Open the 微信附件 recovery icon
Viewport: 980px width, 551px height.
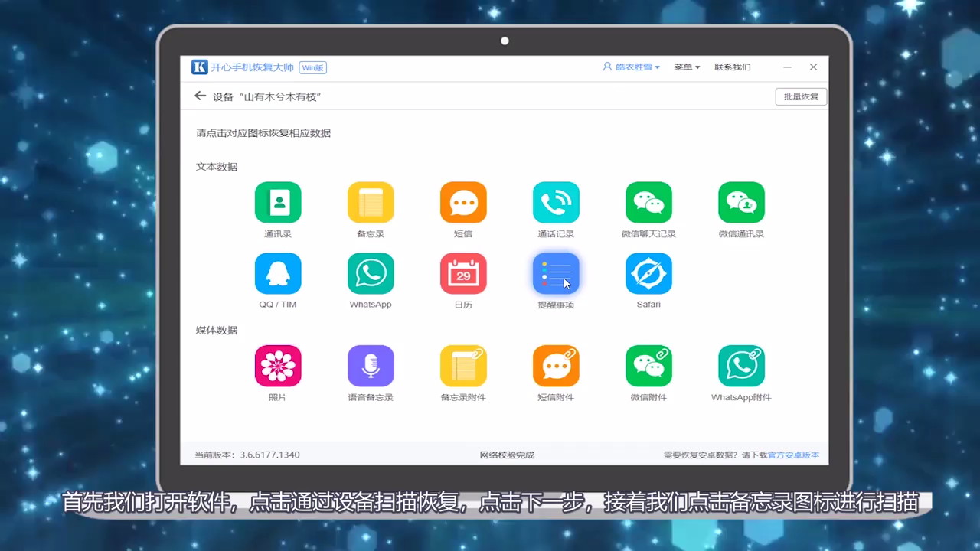point(648,365)
